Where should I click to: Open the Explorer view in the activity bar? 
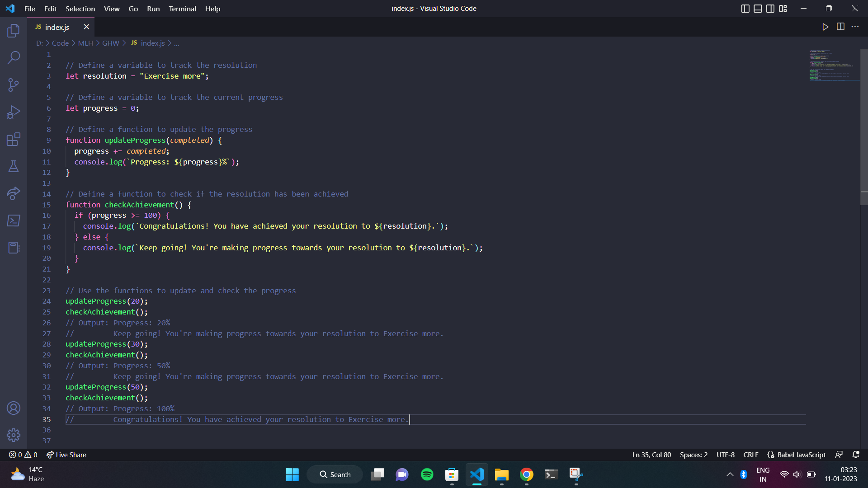[x=14, y=31]
